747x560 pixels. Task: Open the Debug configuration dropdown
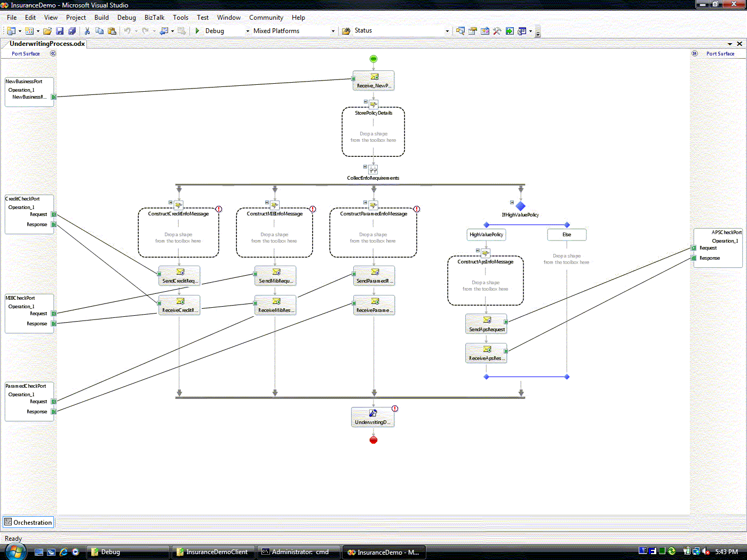pos(248,31)
